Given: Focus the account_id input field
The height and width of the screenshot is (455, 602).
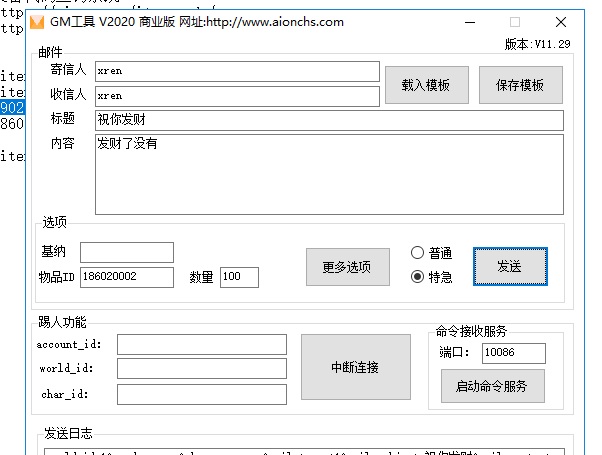Looking at the screenshot, I should 201,344.
